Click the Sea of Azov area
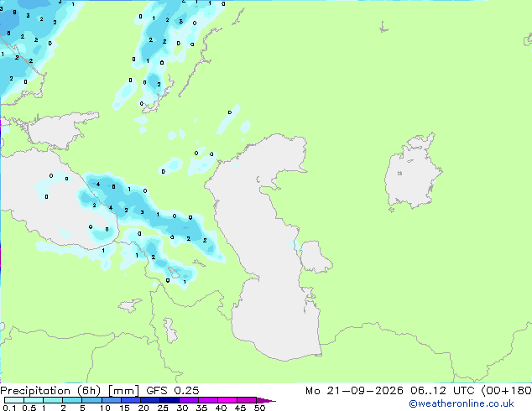 (60, 131)
